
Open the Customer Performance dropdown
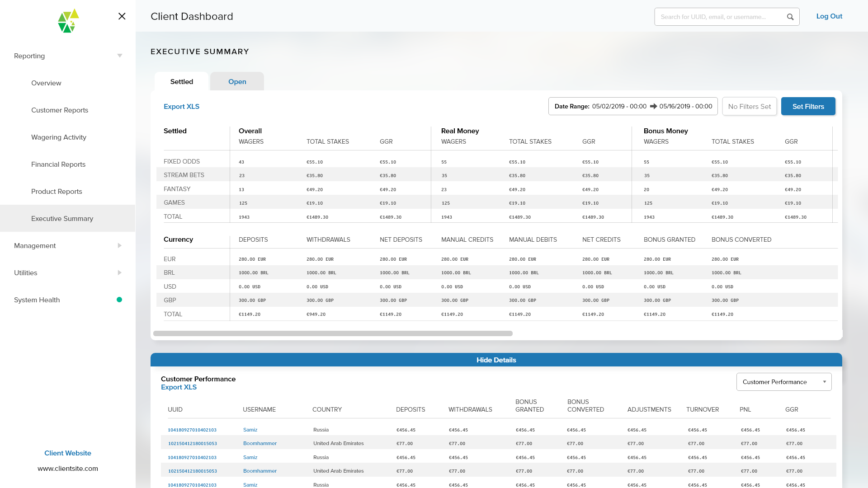(783, 382)
